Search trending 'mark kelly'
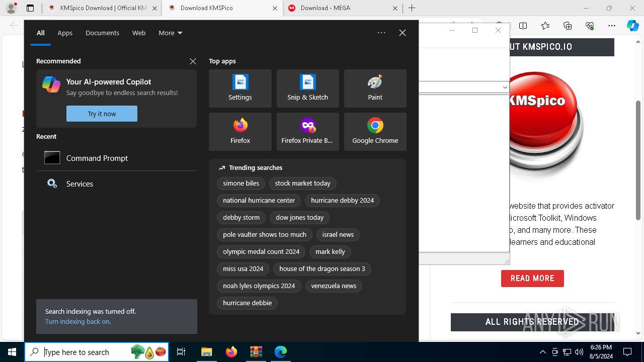The height and width of the screenshot is (362, 644). tap(331, 252)
